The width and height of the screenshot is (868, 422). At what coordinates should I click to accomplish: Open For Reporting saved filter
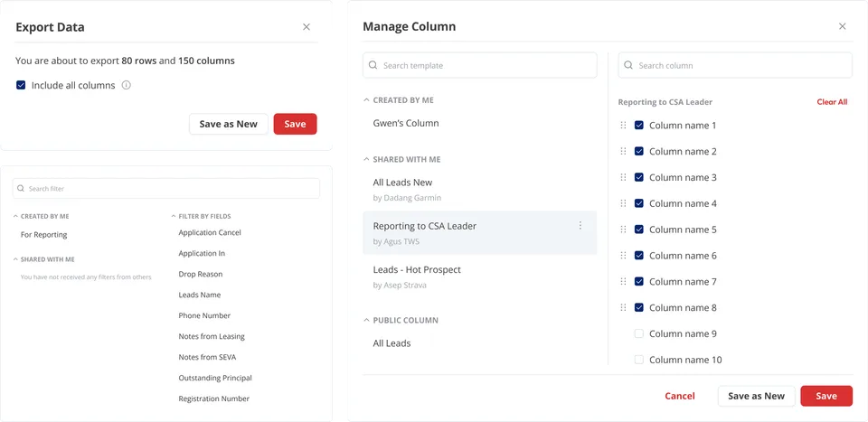(x=43, y=235)
